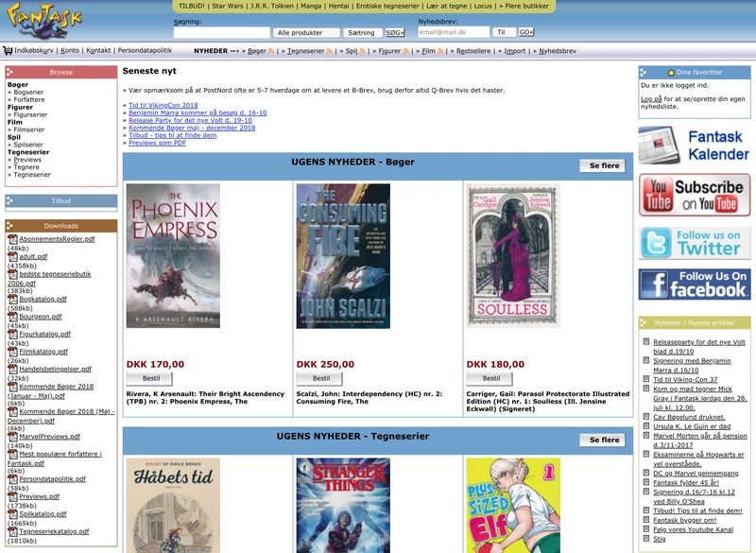Open the J.R.R. Tolkien shop tab

coord(272,6)
